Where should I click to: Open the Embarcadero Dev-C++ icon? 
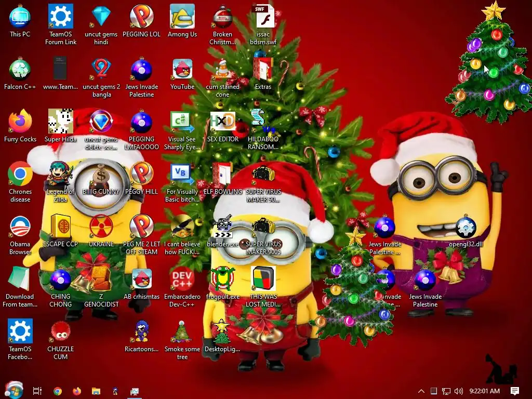point(182,279)
